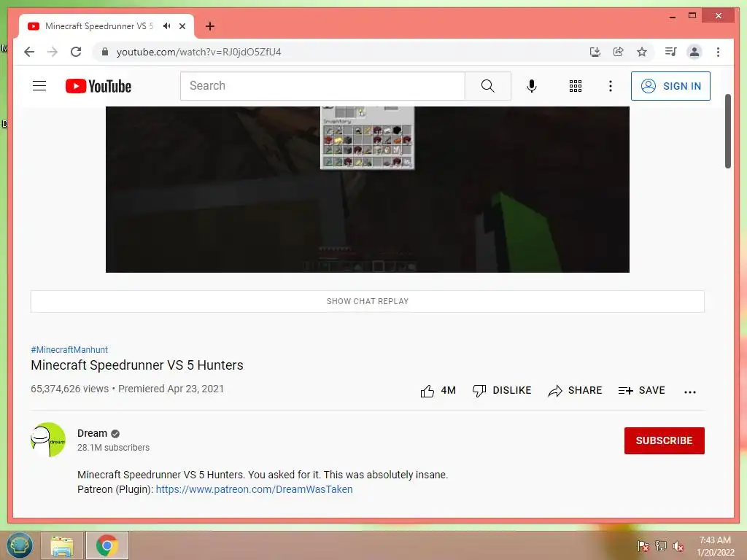The height and width of the screenshot is (560, 747).
Task: Click the SIGN IN button
Action: click(x=670, y=86)
